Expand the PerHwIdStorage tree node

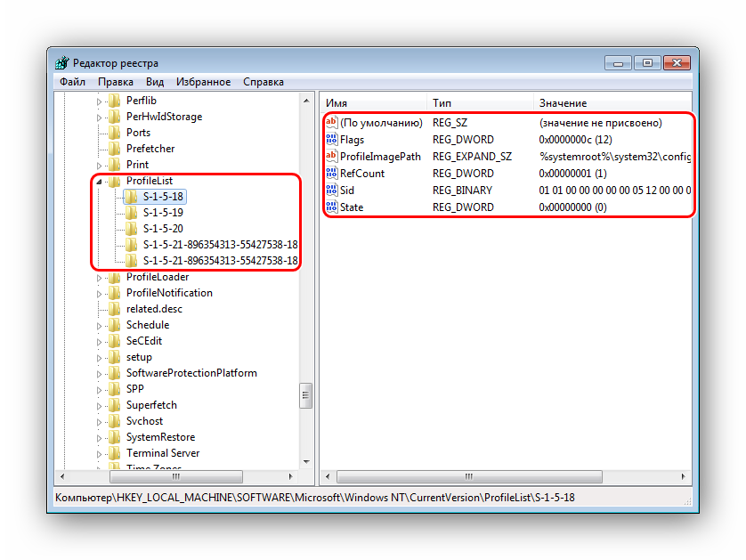(x=99, y=117)
